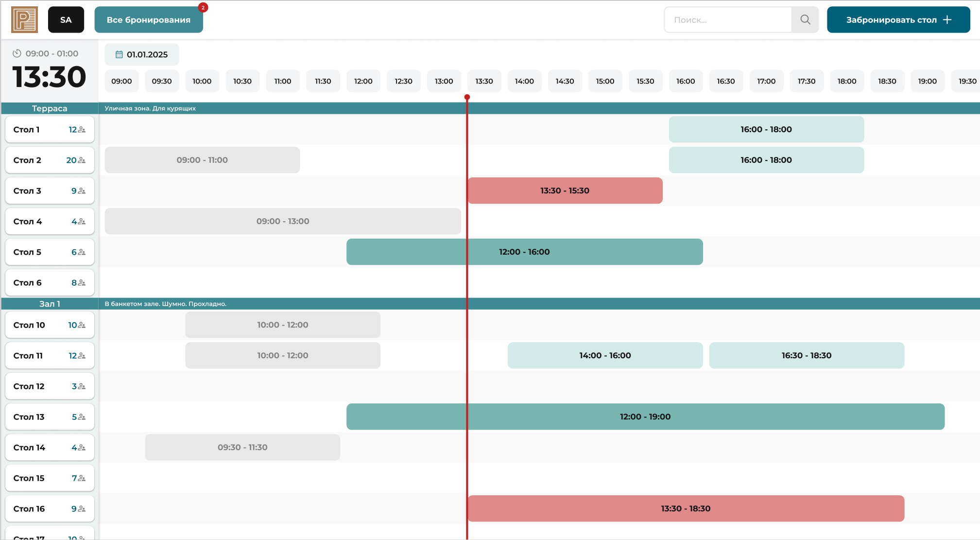Select the 12:00 time slot

coord(363,81)
